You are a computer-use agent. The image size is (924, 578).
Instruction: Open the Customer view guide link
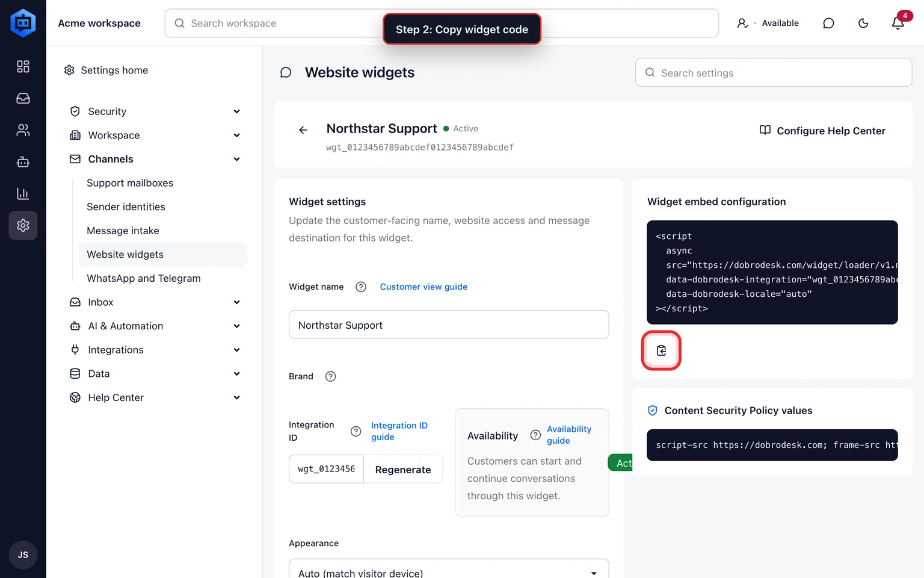(423, 287)
